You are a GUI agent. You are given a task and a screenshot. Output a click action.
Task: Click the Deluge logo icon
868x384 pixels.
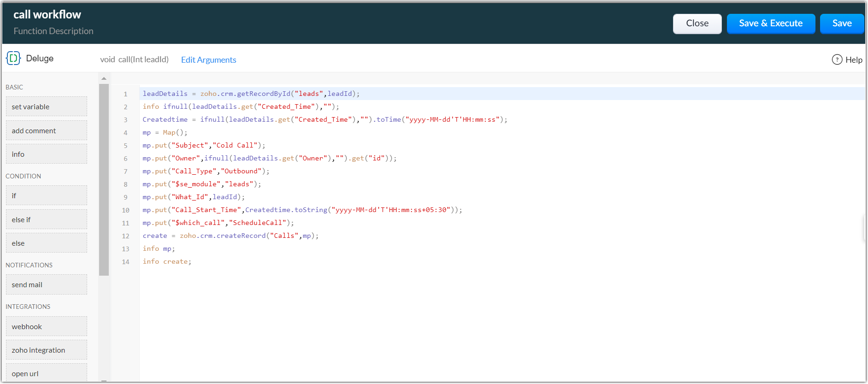[x=13, y=58]
